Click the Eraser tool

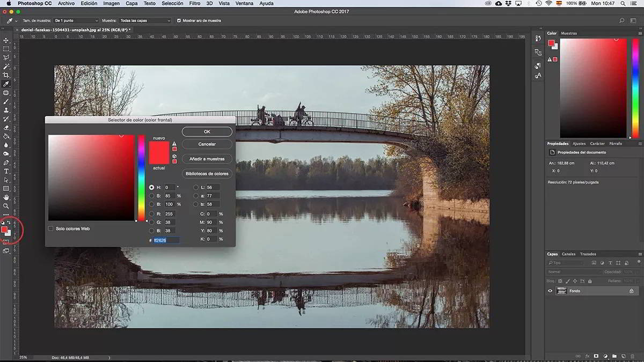pyautogui.click(x=6, y=128)
